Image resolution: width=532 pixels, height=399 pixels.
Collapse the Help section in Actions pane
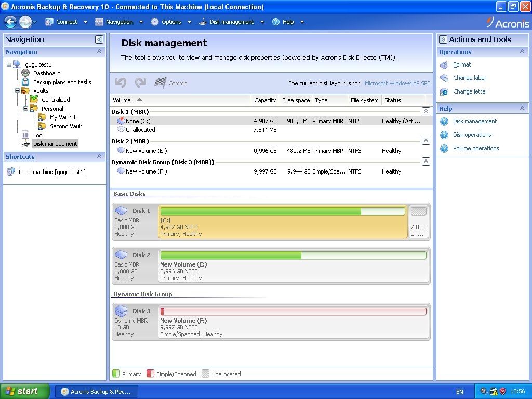(522, 108)
